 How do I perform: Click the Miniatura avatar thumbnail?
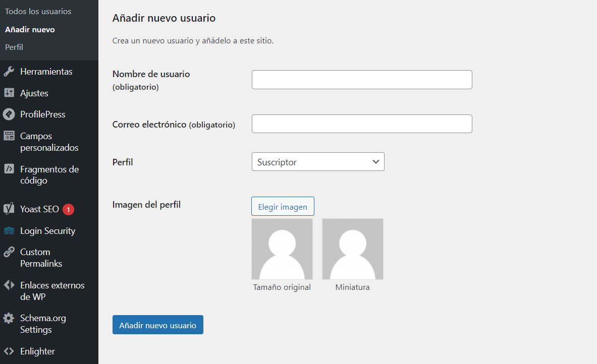pyautogui.click(x=352, y=249)
